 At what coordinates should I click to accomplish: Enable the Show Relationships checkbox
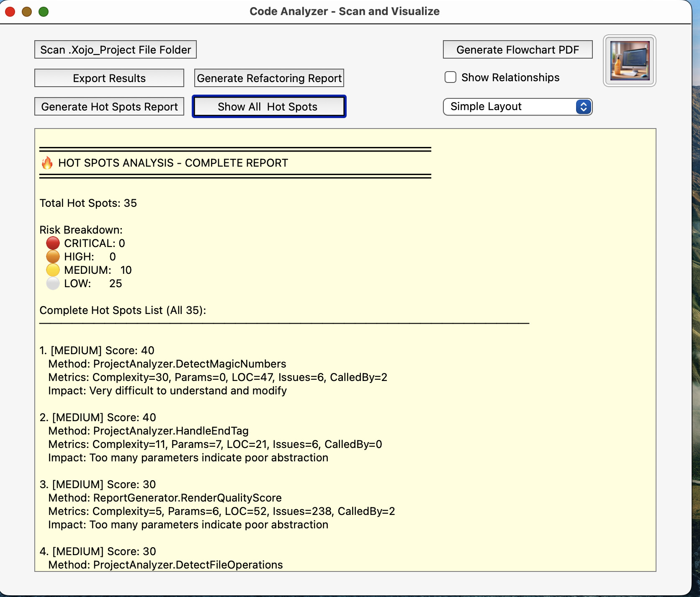450,77
